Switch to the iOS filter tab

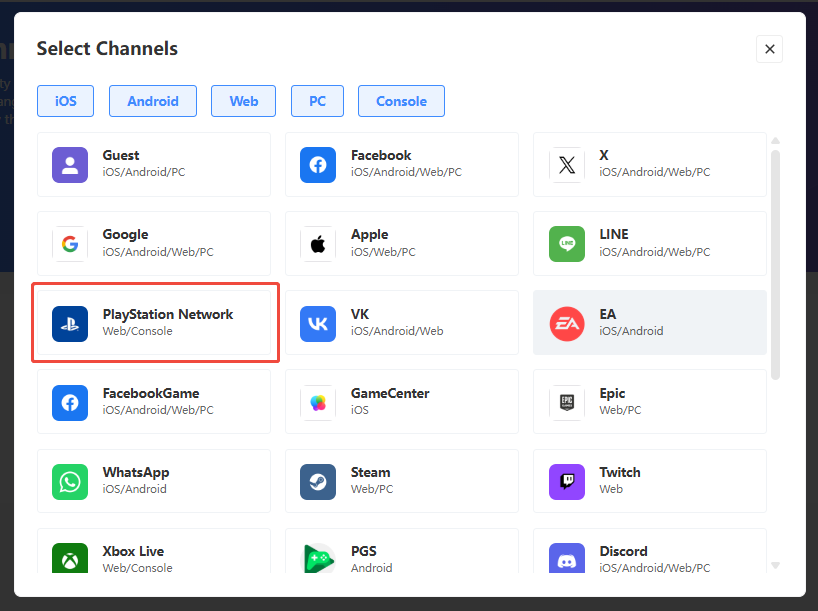coord(65,101)
